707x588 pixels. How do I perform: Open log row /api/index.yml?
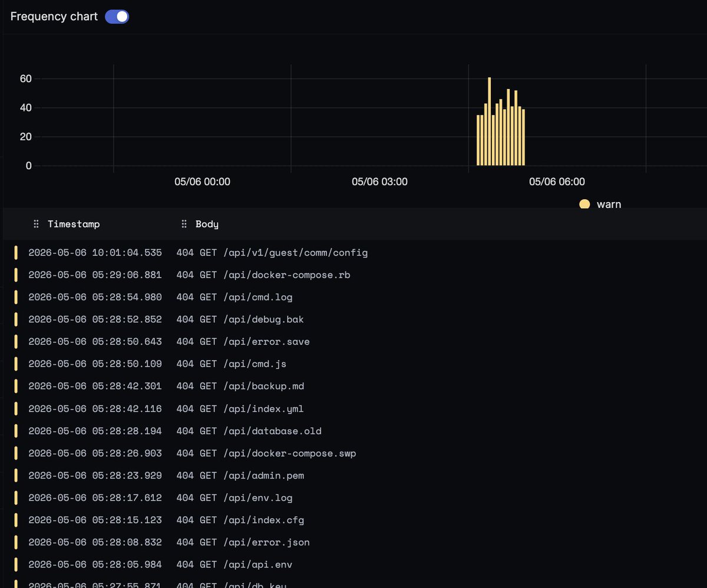[353, 409]
